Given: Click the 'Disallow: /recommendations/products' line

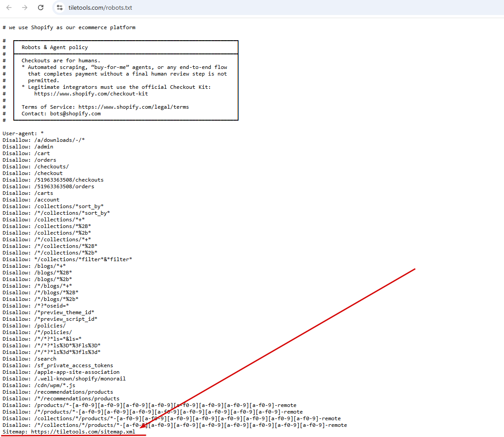Looking at the screenshot, I should (x=58, y=391).
